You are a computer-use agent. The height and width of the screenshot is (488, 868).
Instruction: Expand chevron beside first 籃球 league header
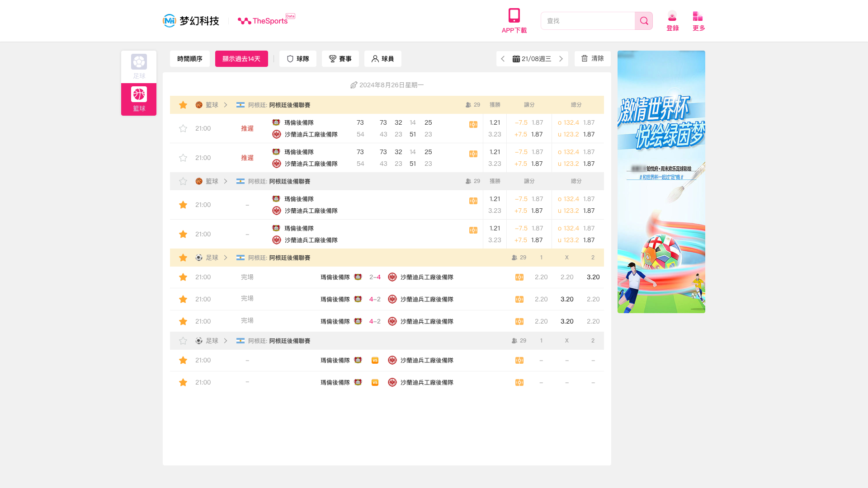click(226, 105)
